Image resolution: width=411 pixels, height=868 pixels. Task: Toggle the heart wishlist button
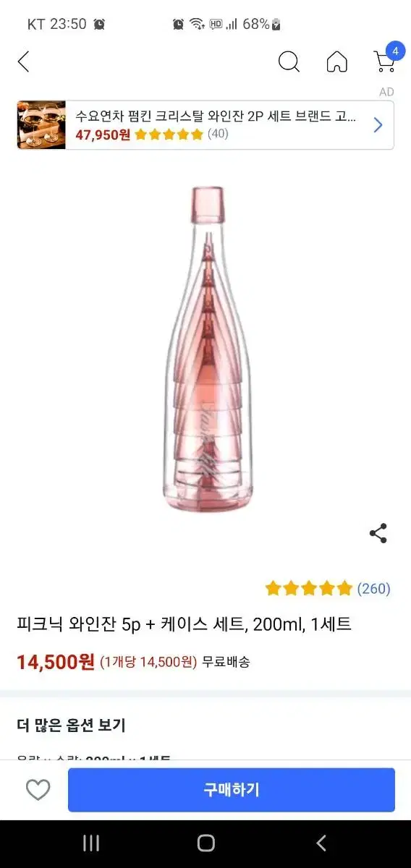[38, 790]
